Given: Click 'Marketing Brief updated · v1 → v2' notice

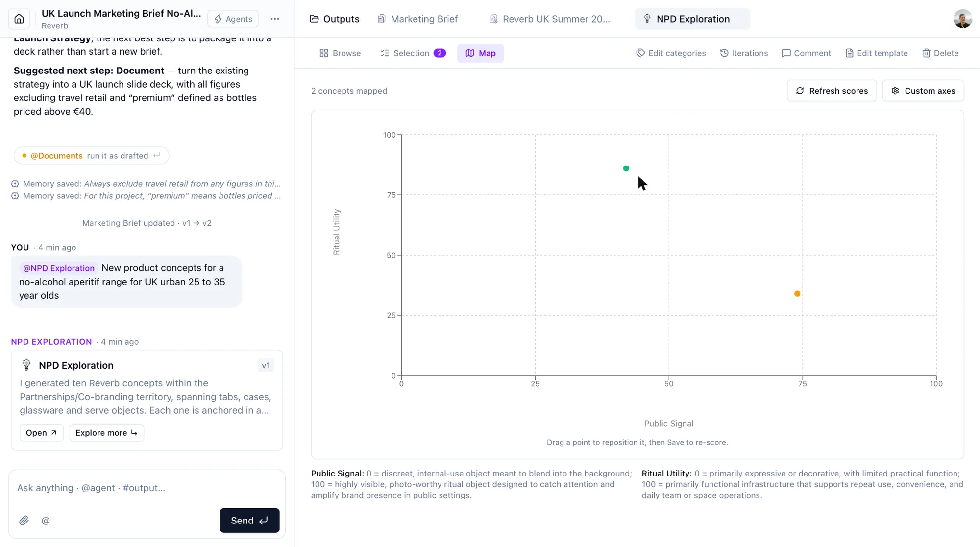Looking at the screenshot, I should pos(147,223).
